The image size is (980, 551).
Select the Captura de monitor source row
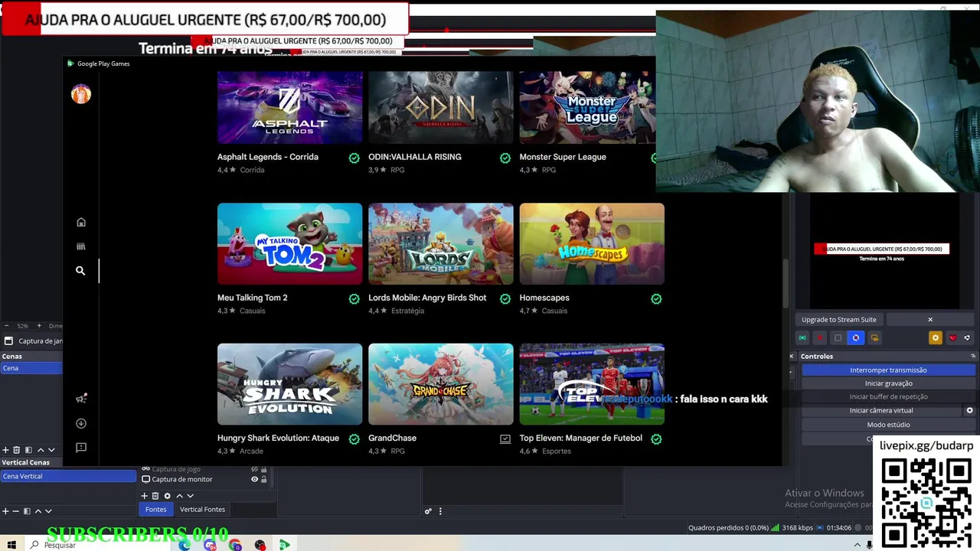coord(204,479)
